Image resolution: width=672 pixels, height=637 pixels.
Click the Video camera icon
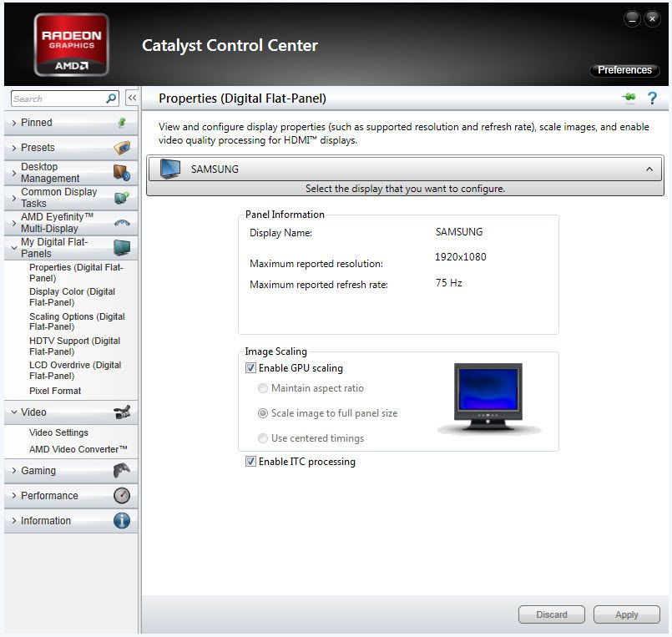[122, 412]
